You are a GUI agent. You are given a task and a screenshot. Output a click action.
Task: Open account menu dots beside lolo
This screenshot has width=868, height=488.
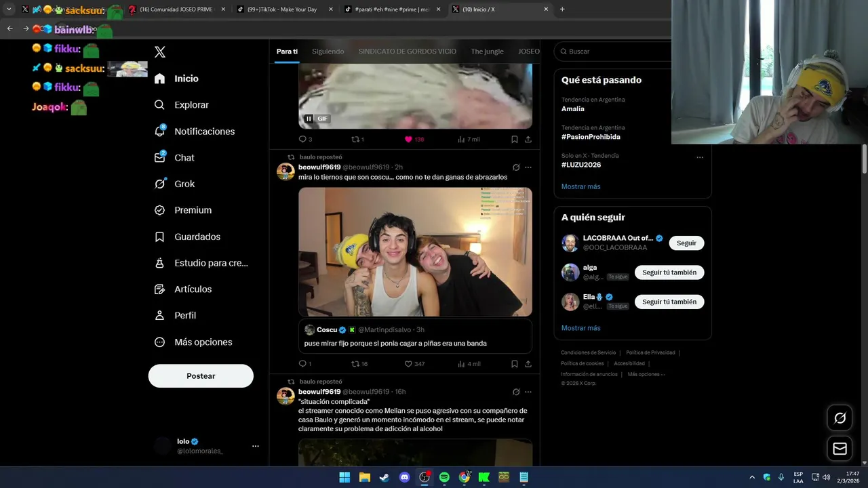pos(256,446)
